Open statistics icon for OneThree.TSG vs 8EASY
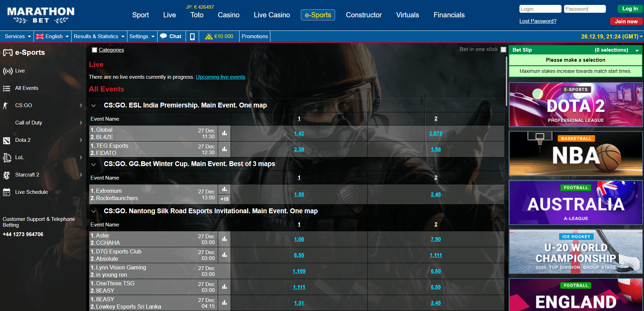The image size is (644, 311). pyautogui.click(x=224, y=287)
